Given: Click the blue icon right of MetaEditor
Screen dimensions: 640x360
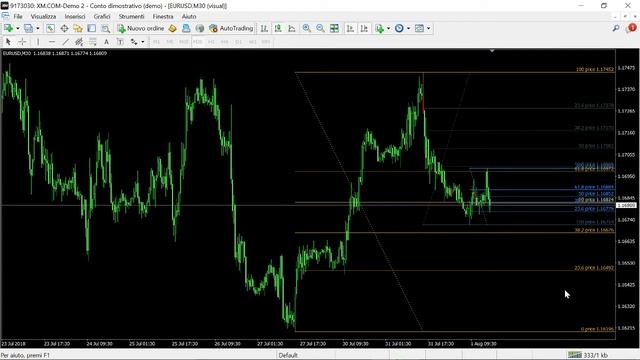Looking at the screenshot, I should tap(186, 28).
